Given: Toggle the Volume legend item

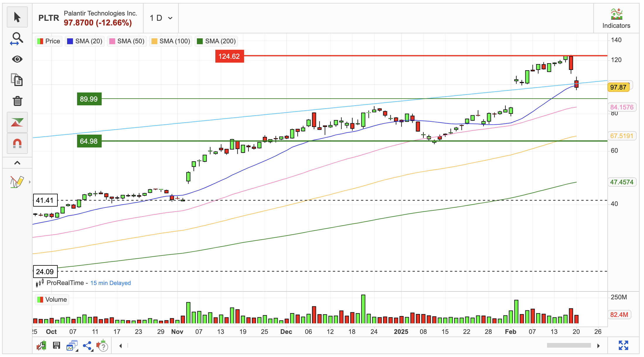Looking at the screenshot, I should coord(52,300).
